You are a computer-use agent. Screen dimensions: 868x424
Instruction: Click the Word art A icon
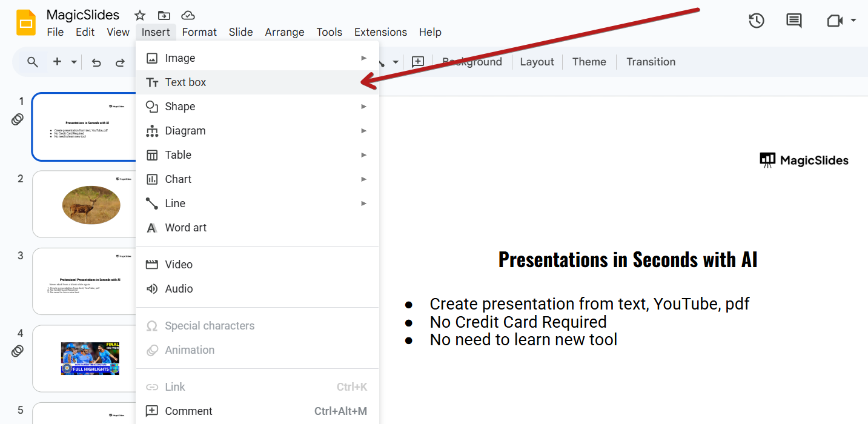[x=152, y=228]
